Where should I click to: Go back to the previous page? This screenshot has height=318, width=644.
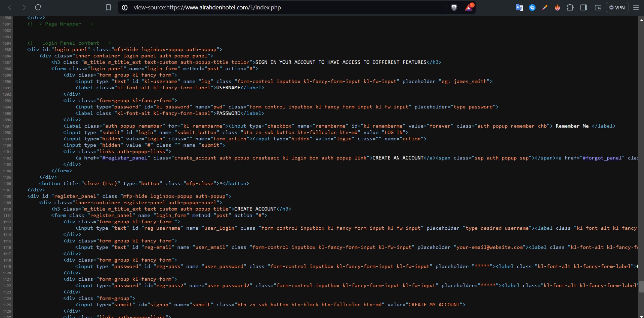point(10,7)
